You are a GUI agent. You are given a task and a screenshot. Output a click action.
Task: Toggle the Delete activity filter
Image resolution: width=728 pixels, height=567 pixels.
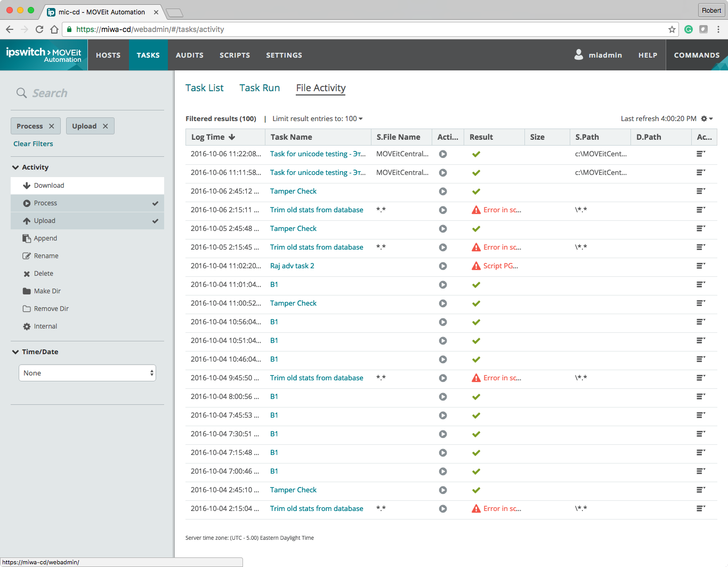(87, 274)
